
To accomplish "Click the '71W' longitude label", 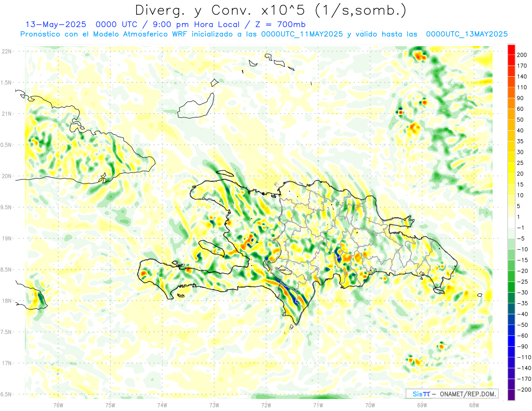I will [318, 404].
